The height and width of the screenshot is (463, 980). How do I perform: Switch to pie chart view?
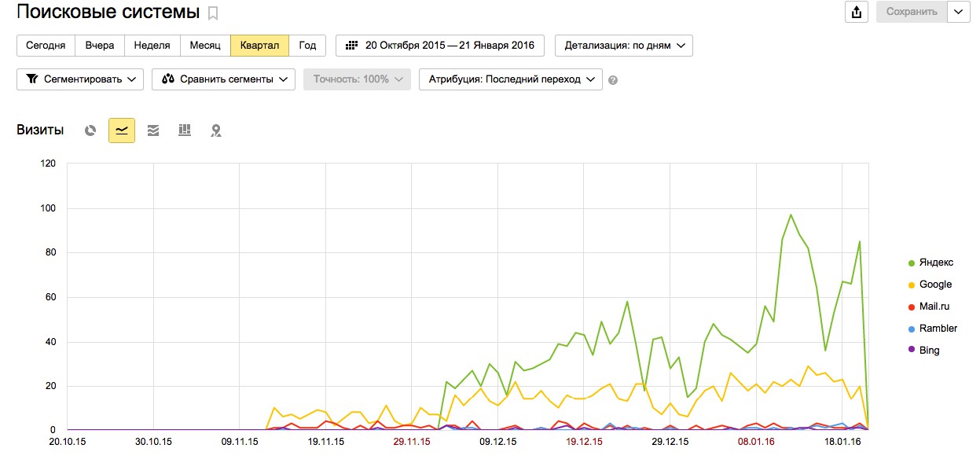click(90, 130)
